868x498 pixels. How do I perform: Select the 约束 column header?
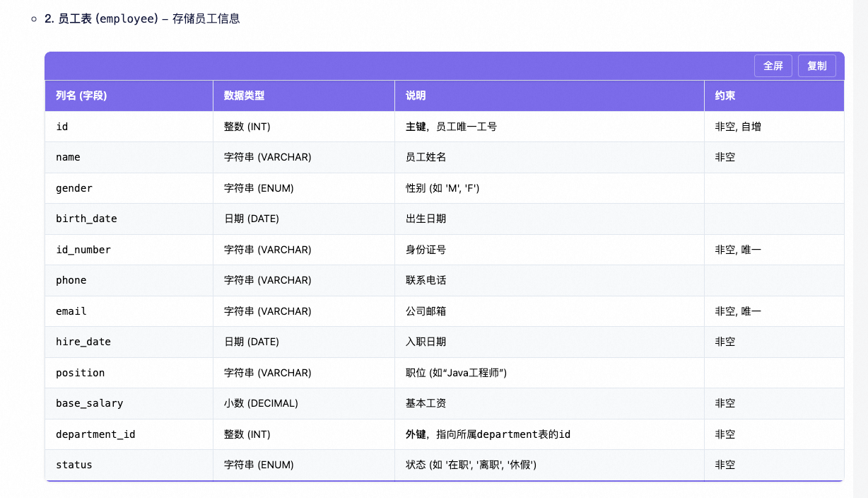coord(774,95)
